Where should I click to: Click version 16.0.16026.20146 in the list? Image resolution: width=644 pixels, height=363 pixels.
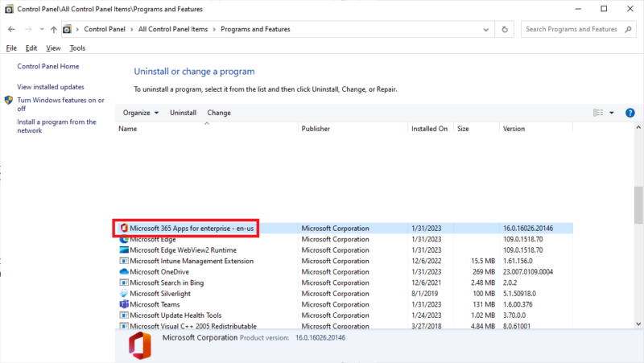point(528,229)
